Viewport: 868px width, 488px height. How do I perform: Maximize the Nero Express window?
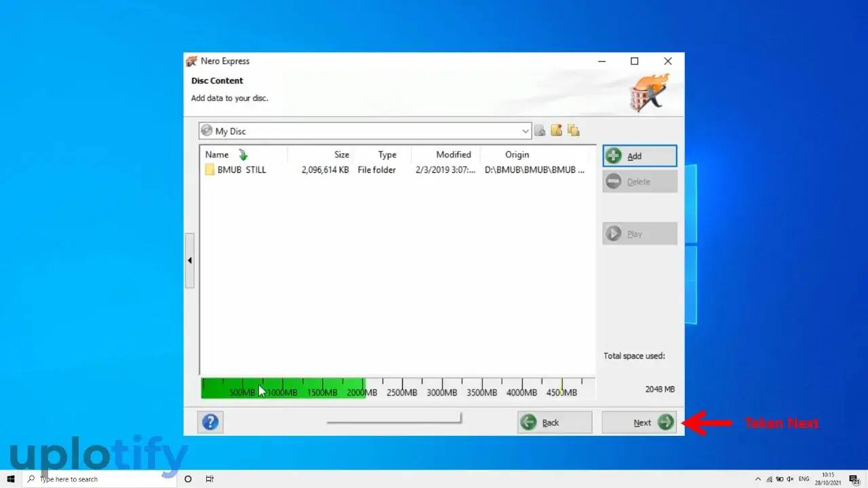tap(635, 61)
